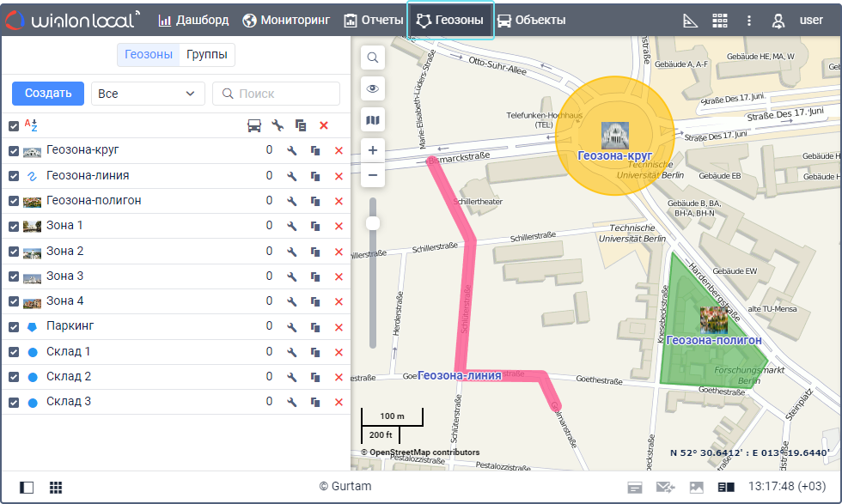Open the map layers icon
Screen dimensions: 842x504
coord(373,121)
